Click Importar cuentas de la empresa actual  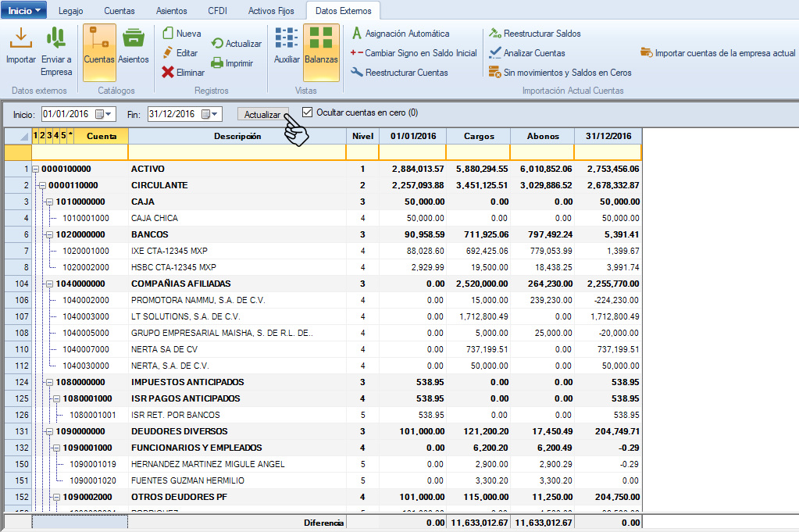[717, 53]
